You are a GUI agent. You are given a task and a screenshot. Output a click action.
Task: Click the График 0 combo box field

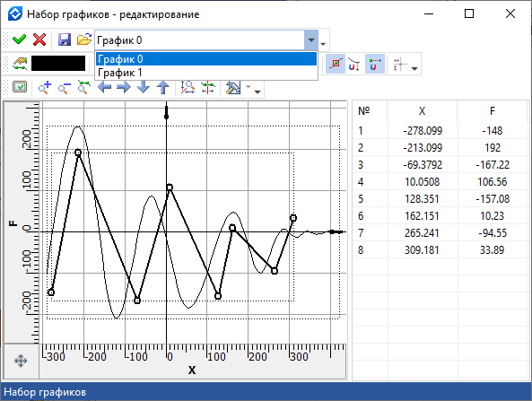pos(200,40)
